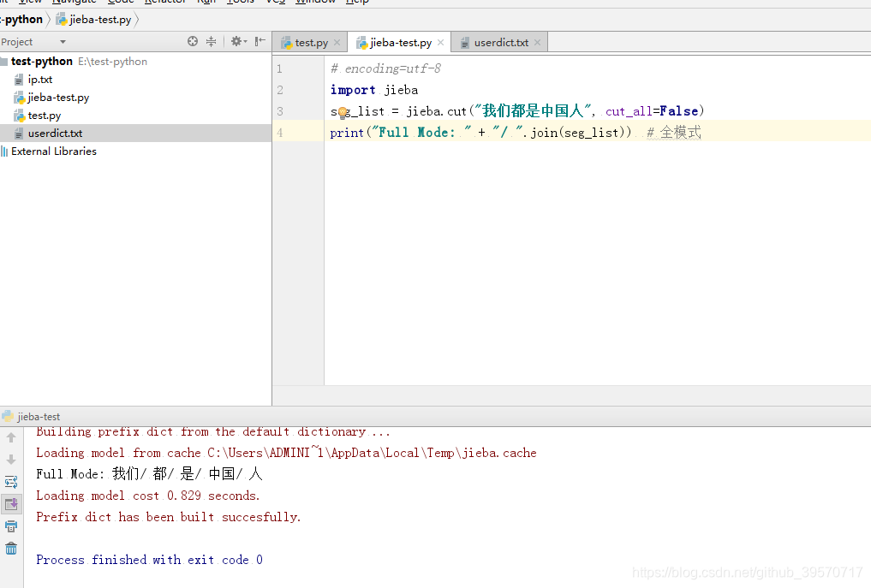Click the Project panel title label
The height and width of the screenshot is (588, 871).
(16, 42)
